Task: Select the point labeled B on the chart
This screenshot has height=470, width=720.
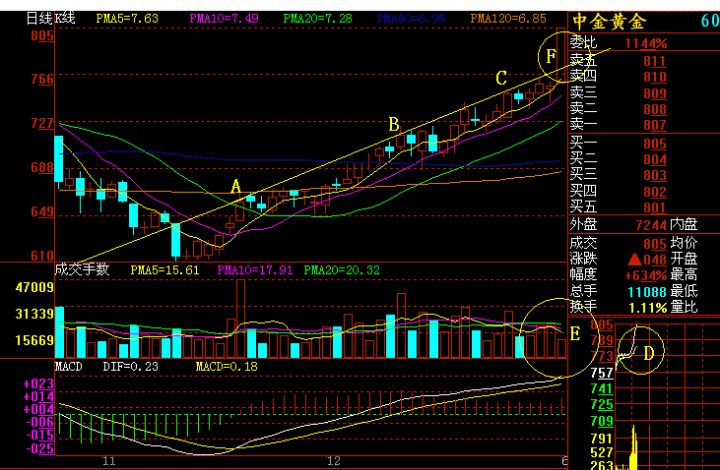Action: [x=394, y=124]
